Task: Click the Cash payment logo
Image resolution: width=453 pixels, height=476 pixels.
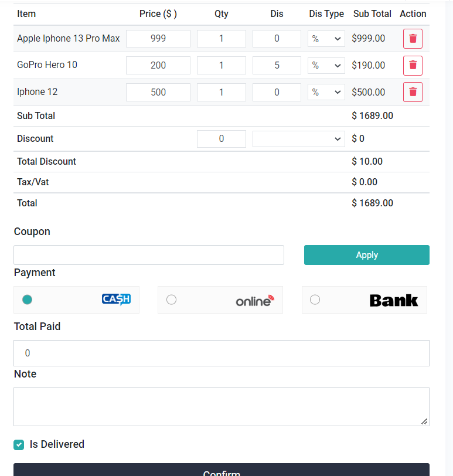Action: pos(116,300)
